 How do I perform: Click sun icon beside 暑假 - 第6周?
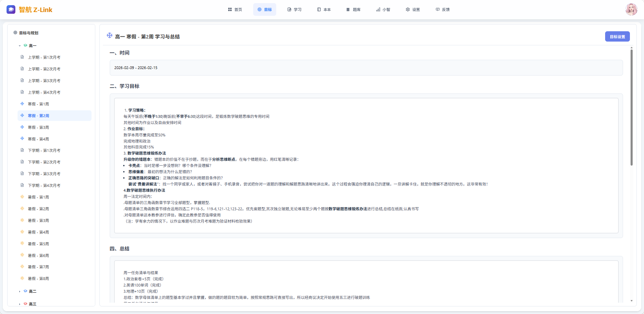coord(22,255)
